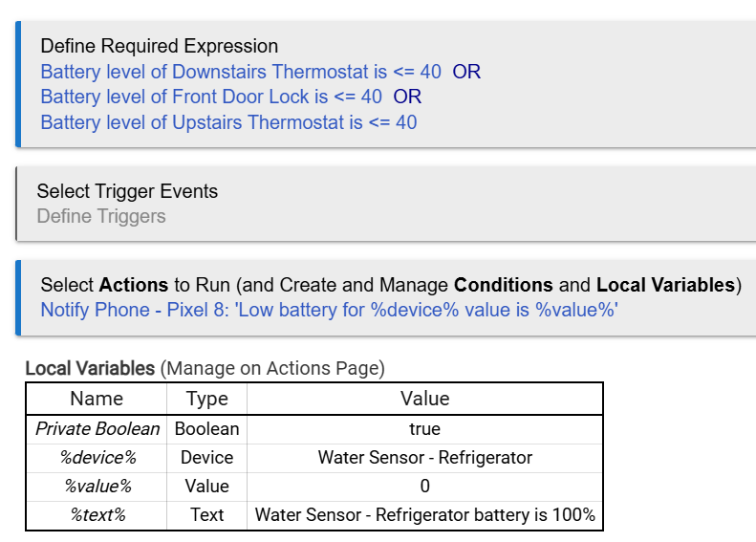Click the 'battery is 100%' text value cell
This screenshot has height=542, width=756.
[x=424, y=515]
